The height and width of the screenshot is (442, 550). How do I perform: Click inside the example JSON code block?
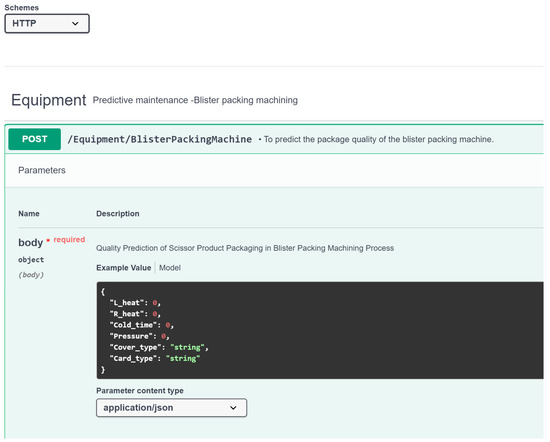point(320,330)
